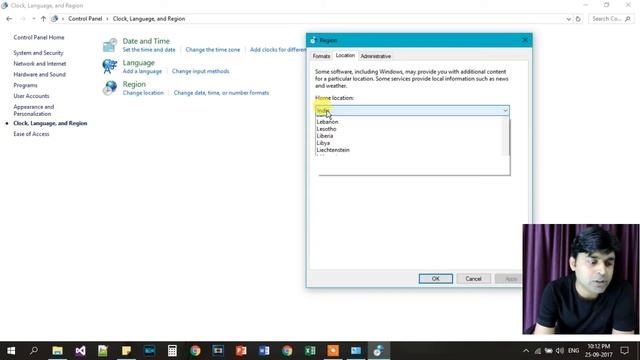Image resolution: width=640 pixels, height=360 pixels.
Task: Click the location list scrollbar
Action: tap(507, 136)
